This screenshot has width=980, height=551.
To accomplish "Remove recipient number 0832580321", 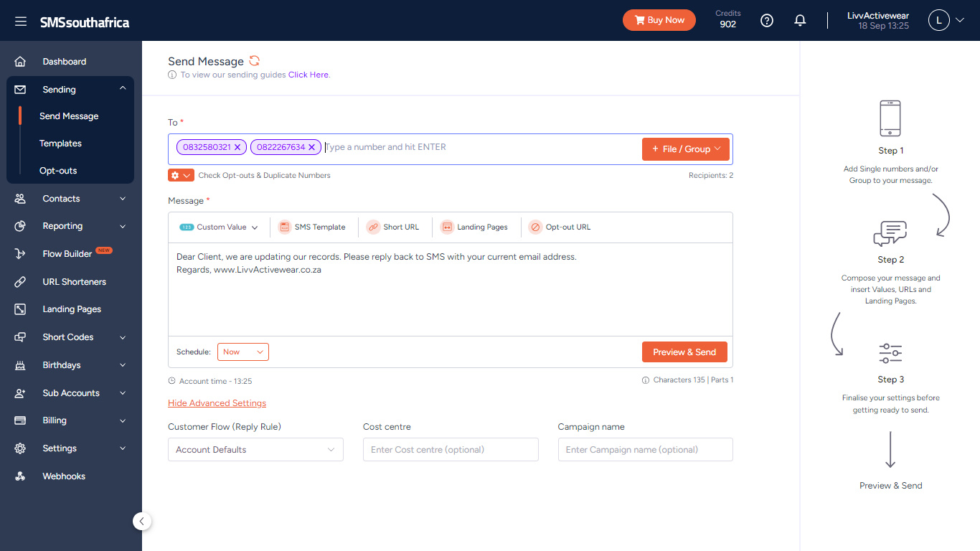I will pyautogui.click(x=237, y=147).
